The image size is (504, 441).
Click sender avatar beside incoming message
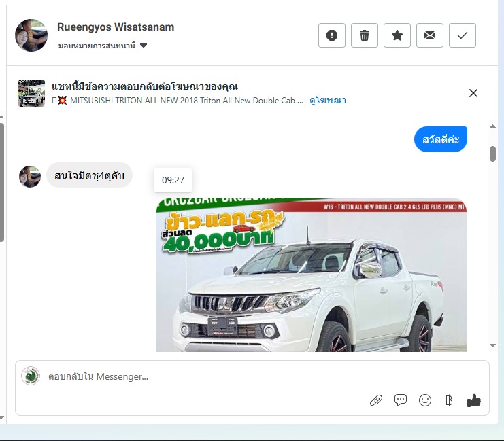30,177
